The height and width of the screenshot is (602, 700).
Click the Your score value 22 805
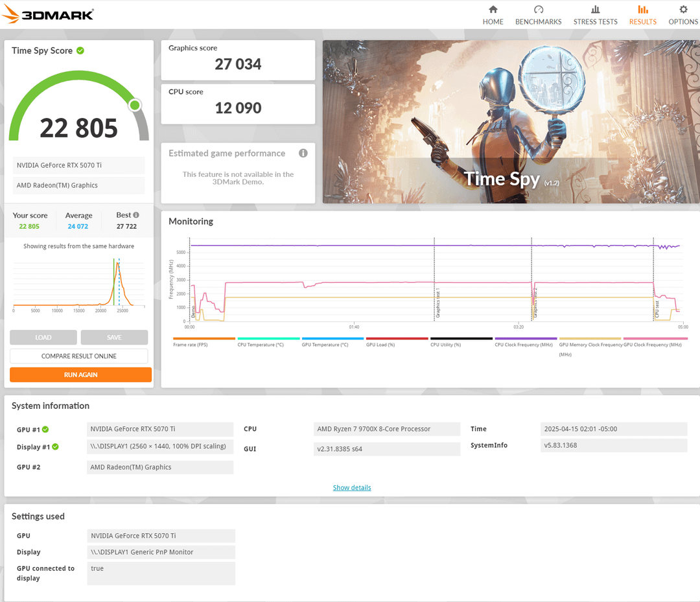point(29,226)
